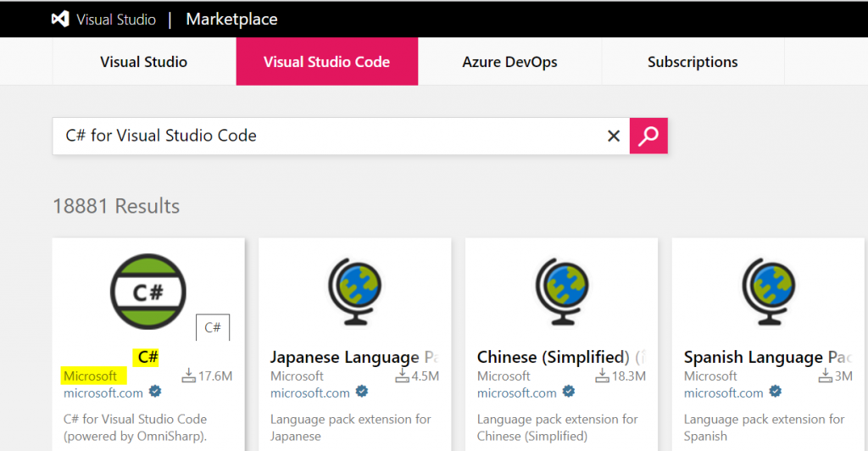Click the Japanese Language Pack title

[x=354, y=358]
